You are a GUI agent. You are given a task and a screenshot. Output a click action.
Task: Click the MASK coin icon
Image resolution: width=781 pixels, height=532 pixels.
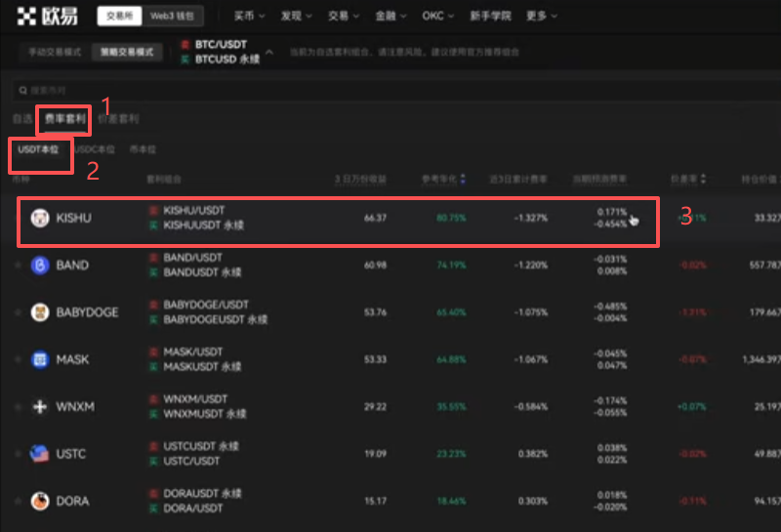(x=40, y=359)
